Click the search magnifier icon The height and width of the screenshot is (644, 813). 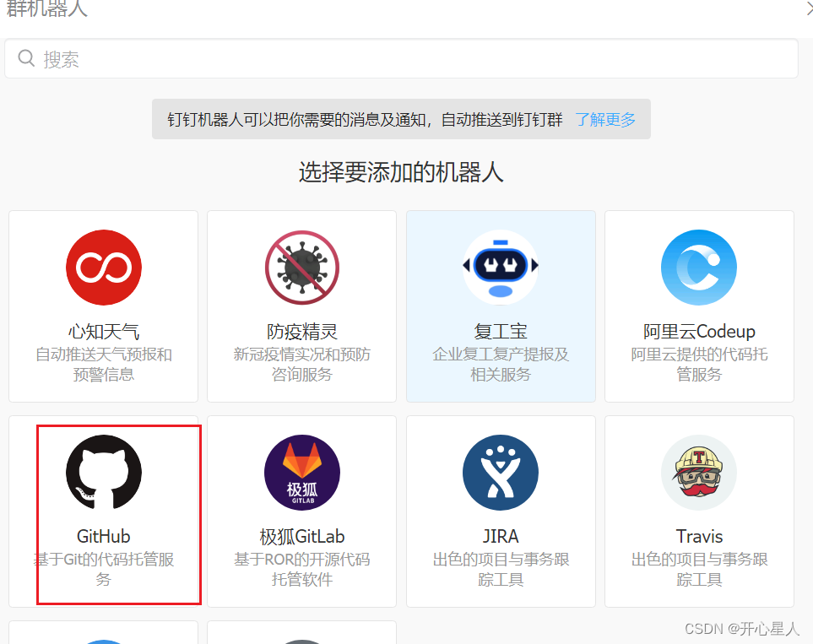(26, 58)
